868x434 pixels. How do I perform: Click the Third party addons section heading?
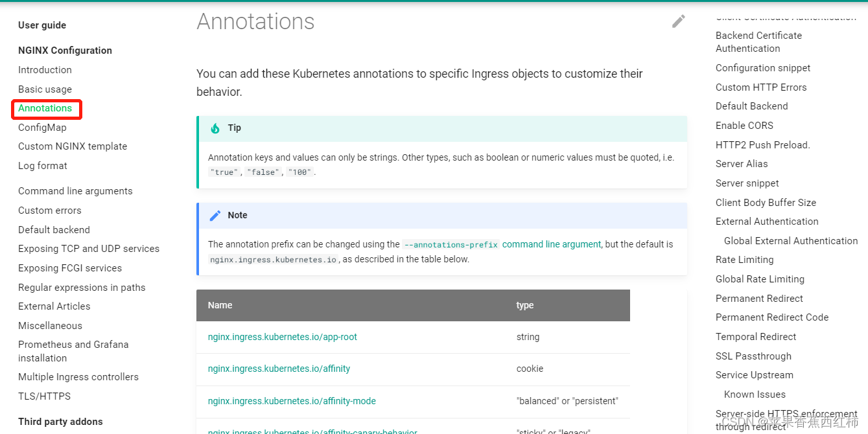[x=60, y=422]
